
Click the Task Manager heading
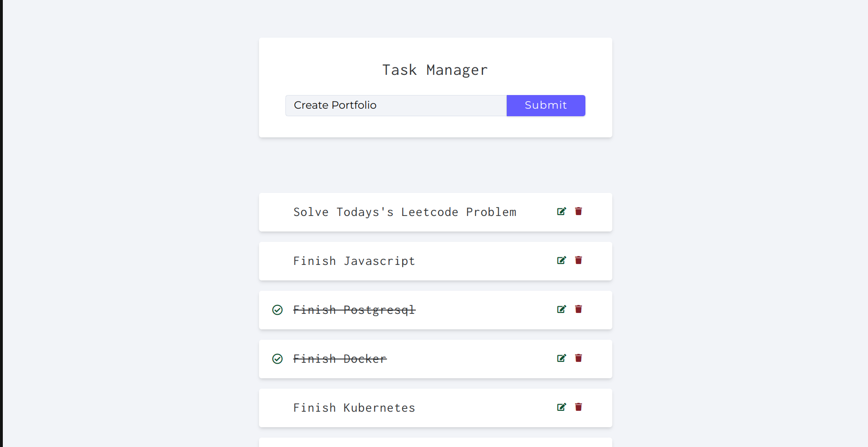[435, 70]
